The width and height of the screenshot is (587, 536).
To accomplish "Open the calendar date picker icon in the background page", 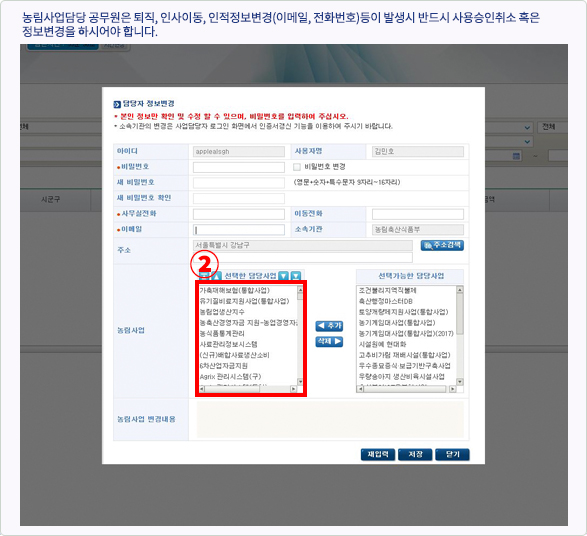I will (516, 156).
